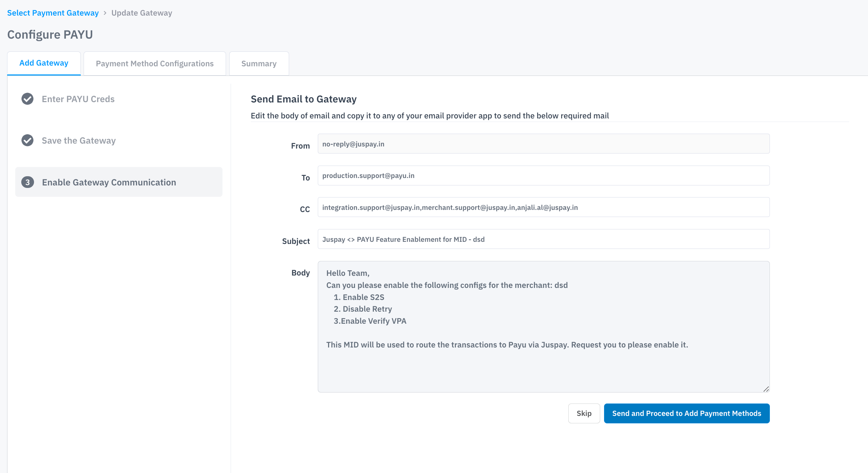The image size is (868, 473).
Task: Switch to Payment Method Configurations tab
Action: pos(155,64)
